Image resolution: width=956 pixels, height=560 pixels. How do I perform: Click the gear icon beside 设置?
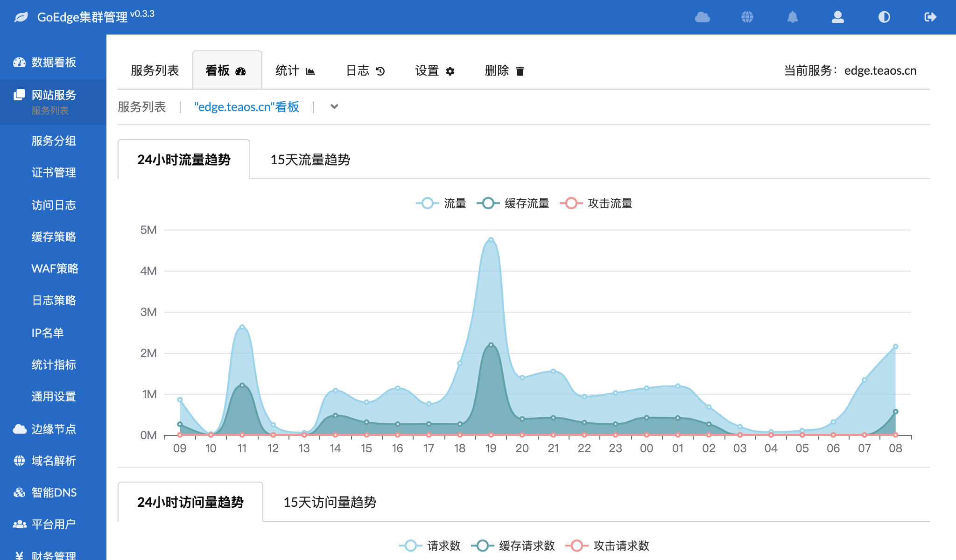[x=450, y=71]
